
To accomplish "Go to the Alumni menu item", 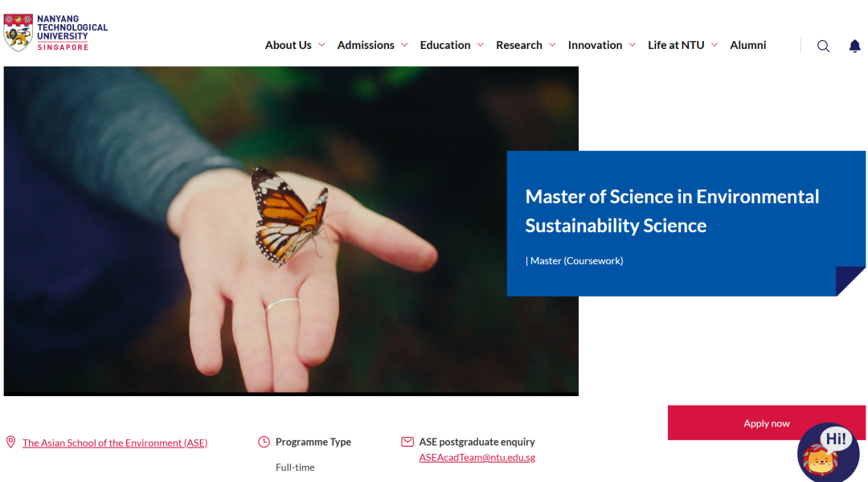I will (x=747, y=45).
